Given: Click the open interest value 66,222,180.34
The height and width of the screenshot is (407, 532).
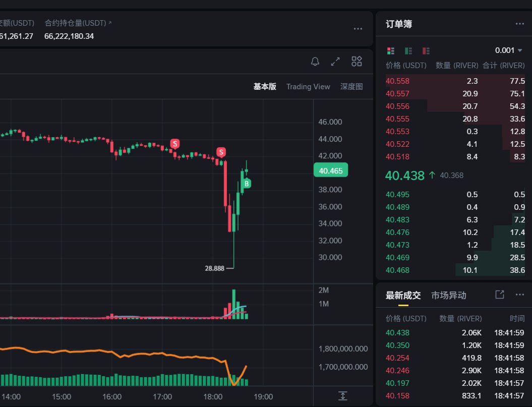Looking at the screenshot, I should click(x=69, y=36).
